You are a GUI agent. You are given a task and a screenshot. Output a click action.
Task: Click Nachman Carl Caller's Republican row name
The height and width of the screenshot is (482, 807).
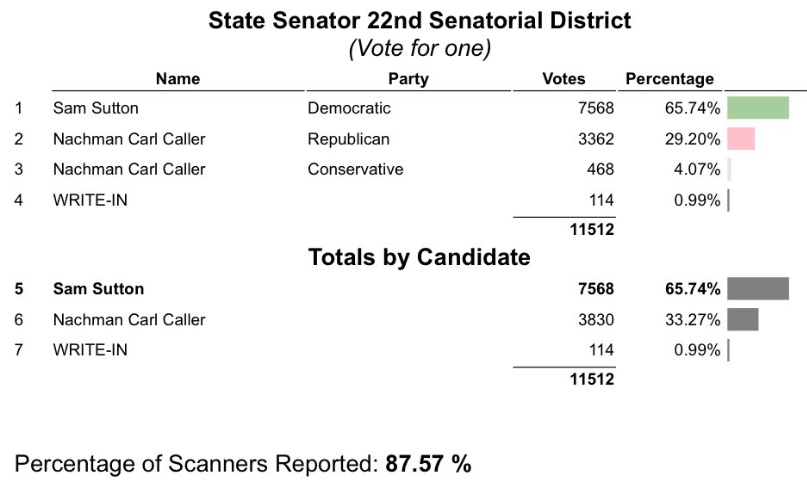pyautogui.click(x=129, y=139)
